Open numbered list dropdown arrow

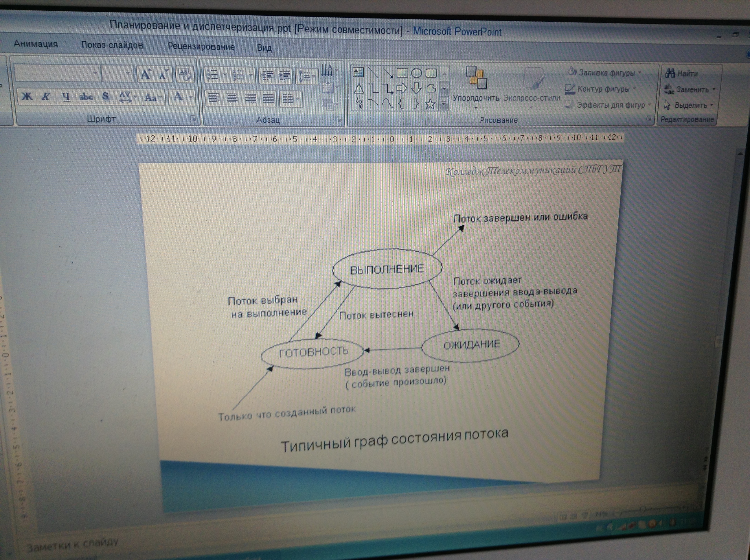(x=251, y=75)
